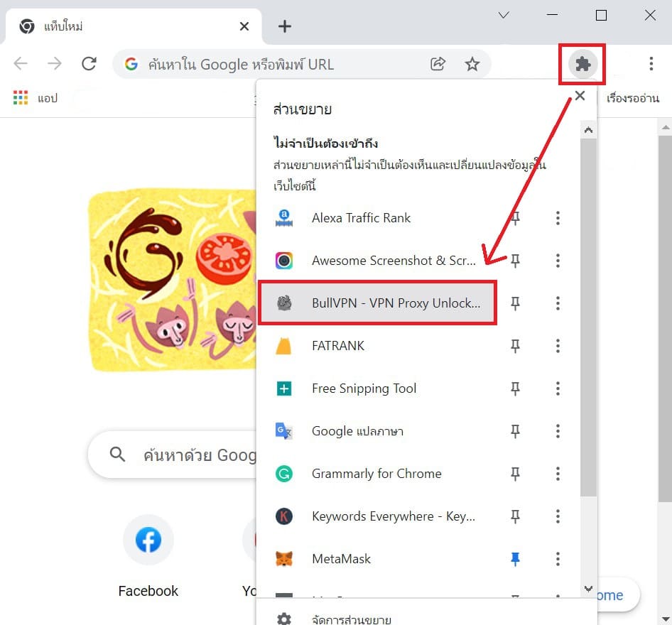Click the manage extensions gear icon
The height and width of the screenshot is (625, 672).
tap(283, 619)
